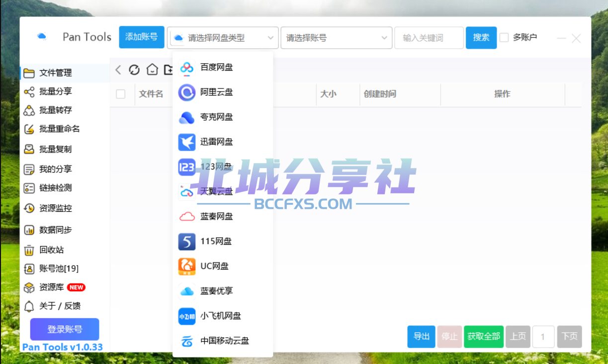Pick 天翼云盘 from the list
608x364 pixels.
[x=223, y=191]
